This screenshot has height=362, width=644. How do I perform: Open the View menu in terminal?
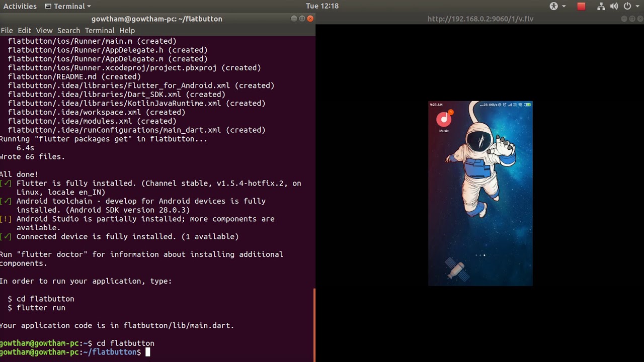point(44,31)
